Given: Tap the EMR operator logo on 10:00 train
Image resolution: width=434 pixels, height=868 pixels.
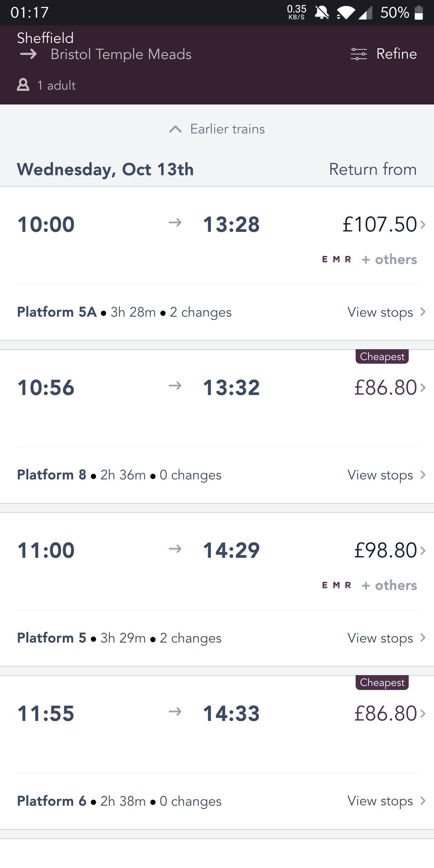Looking at the screenshot, I should click(x=337, y=260).
